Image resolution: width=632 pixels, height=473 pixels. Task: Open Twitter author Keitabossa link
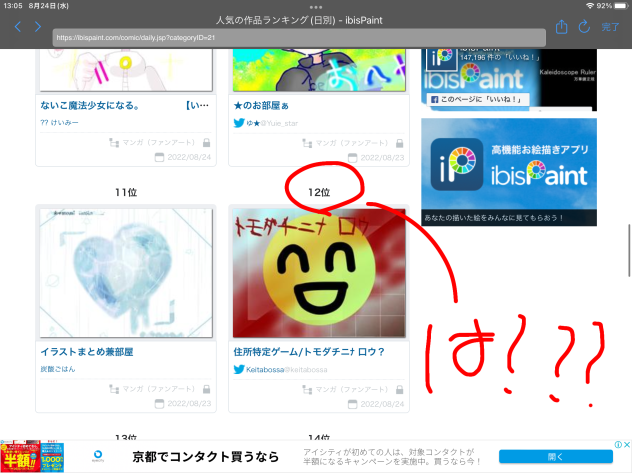pos(287,369)
